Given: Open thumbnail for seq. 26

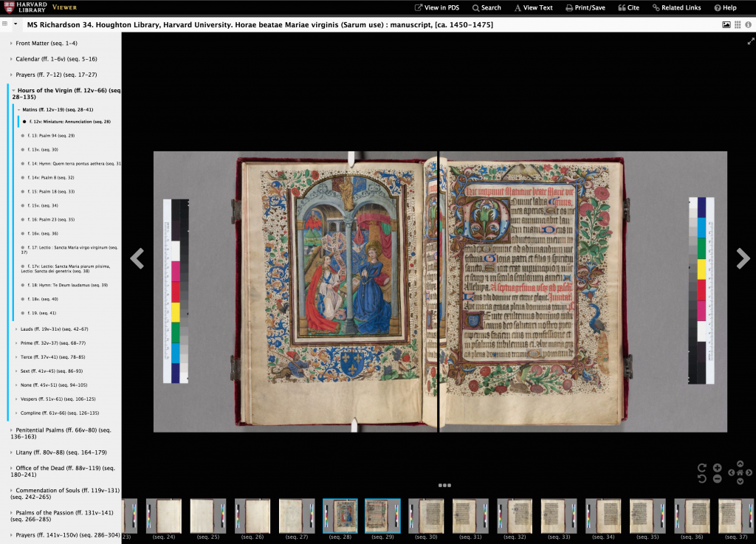Looking at the screenshot, I should coord(252,515).
